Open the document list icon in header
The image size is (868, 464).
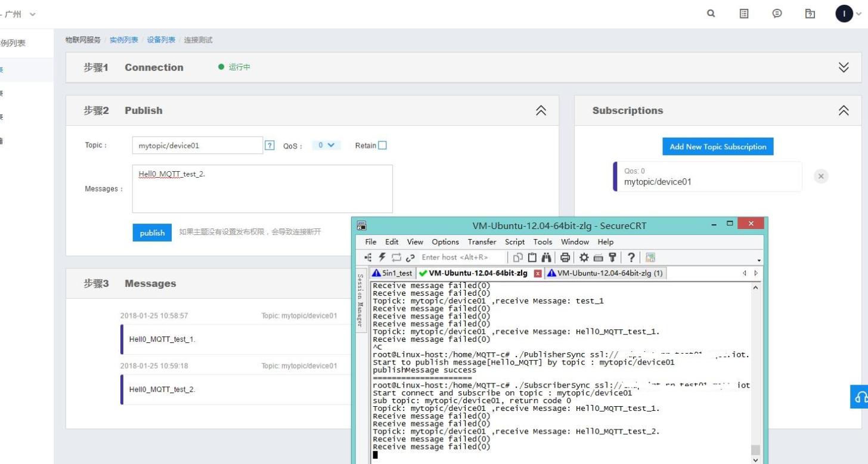(x=744, y=13)
